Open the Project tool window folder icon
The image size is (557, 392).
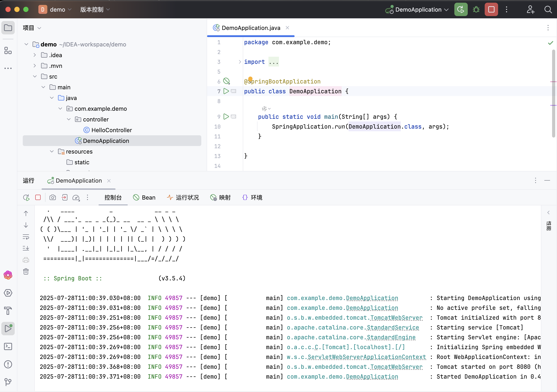[x=8, y=28]
